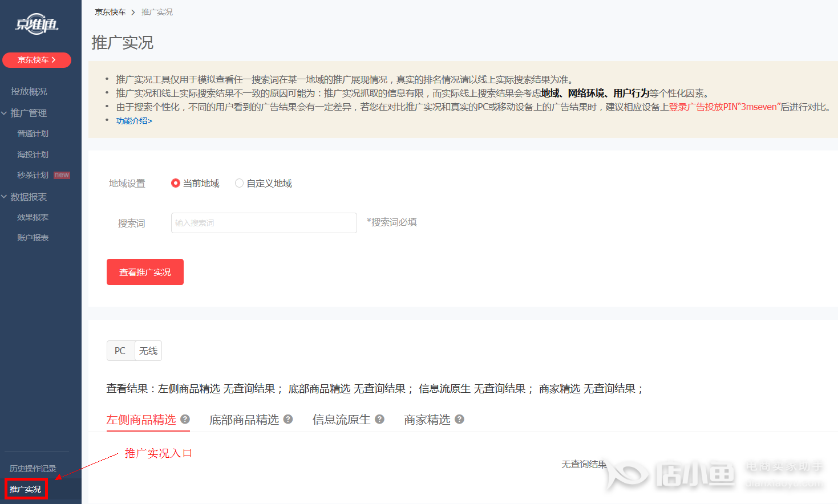The width and height of the screenshot is (838, 504).
Task: Open 投放概况 in the sidebar
Action: pos(29,91)
